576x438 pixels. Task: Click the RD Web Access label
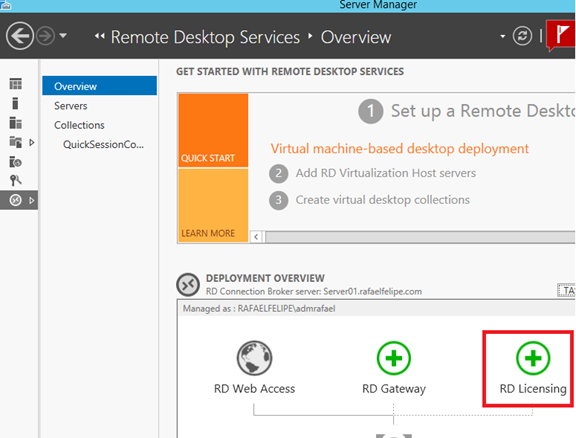tap(254, 389)
